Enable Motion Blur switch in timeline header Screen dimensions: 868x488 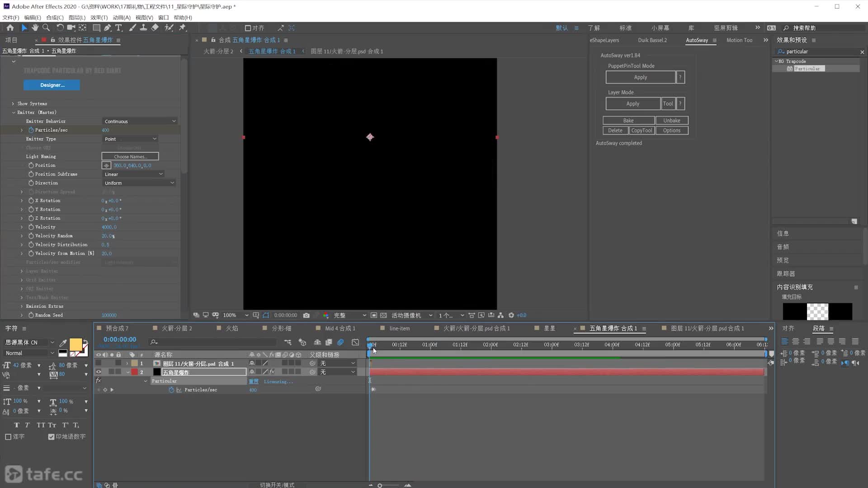pyautogui.click(x=340, y=342)
